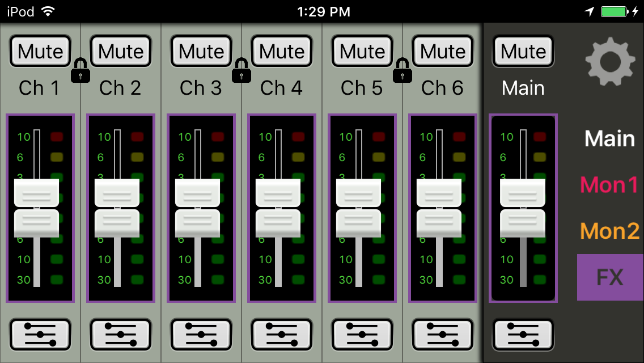
Task: Open Ch 6 channel EQ settings button
Action: pos(443,334)
